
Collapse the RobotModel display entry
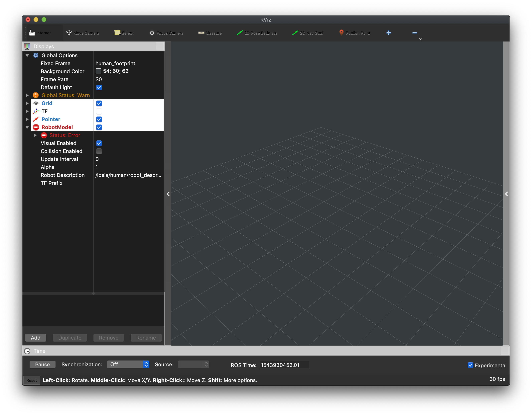click(27, 127)
